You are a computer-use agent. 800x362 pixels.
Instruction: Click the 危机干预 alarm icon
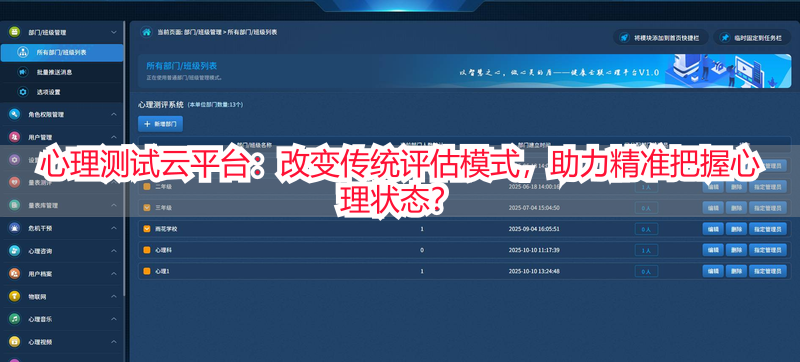point(14,228)
